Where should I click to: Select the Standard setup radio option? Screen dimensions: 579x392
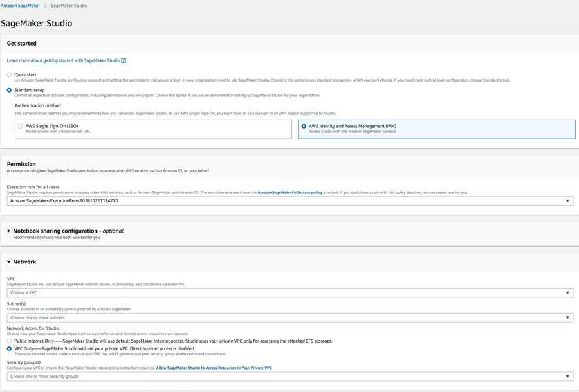click(x=9, y=90)
